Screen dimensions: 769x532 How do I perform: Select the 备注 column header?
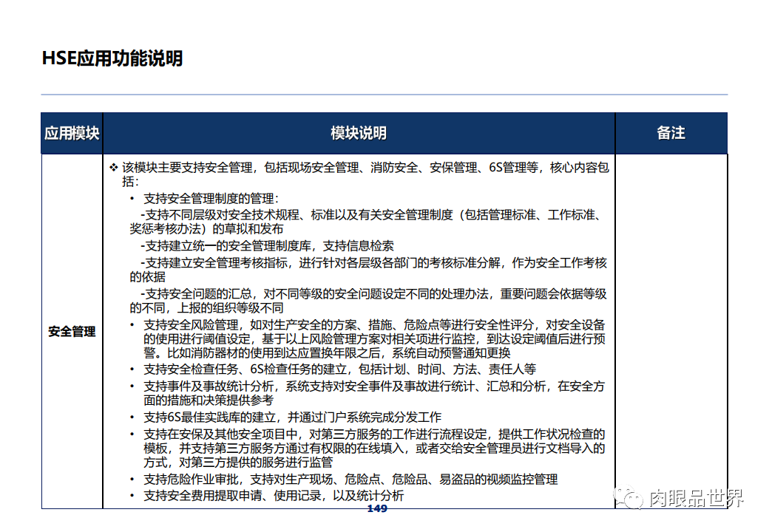670,133
